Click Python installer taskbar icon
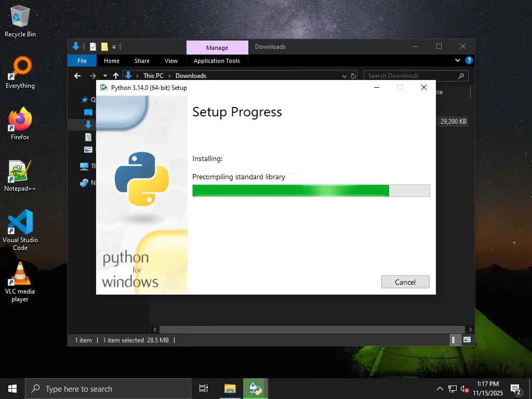The width and height of the screenshot is (532, 399). point(256,389)
